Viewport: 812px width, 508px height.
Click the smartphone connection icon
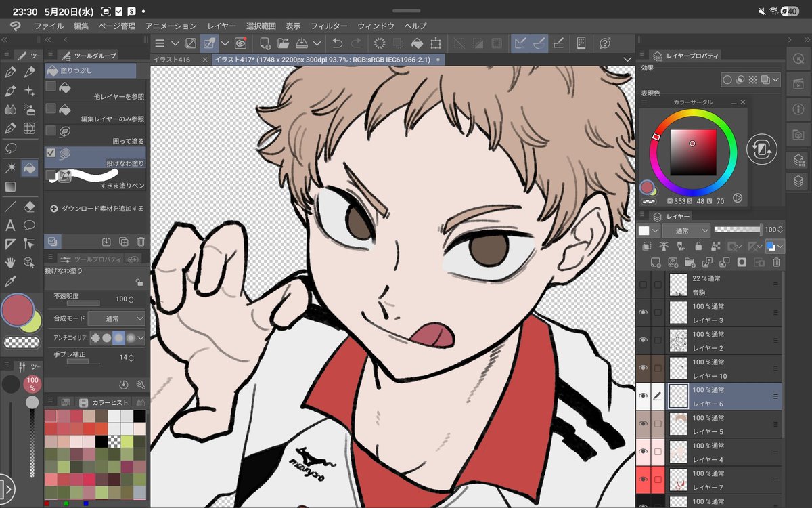[x=581, y=43]
